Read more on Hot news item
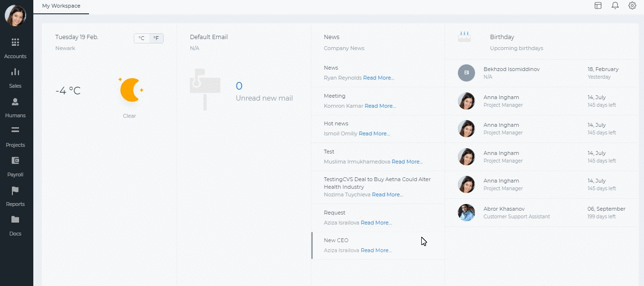The image size is (644, 286). tap(374, 133)
